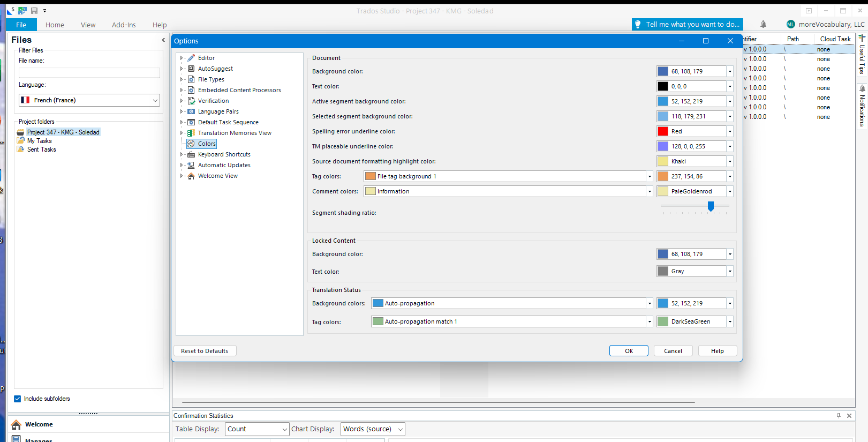Open the Table Display Count dropdown

284,429
